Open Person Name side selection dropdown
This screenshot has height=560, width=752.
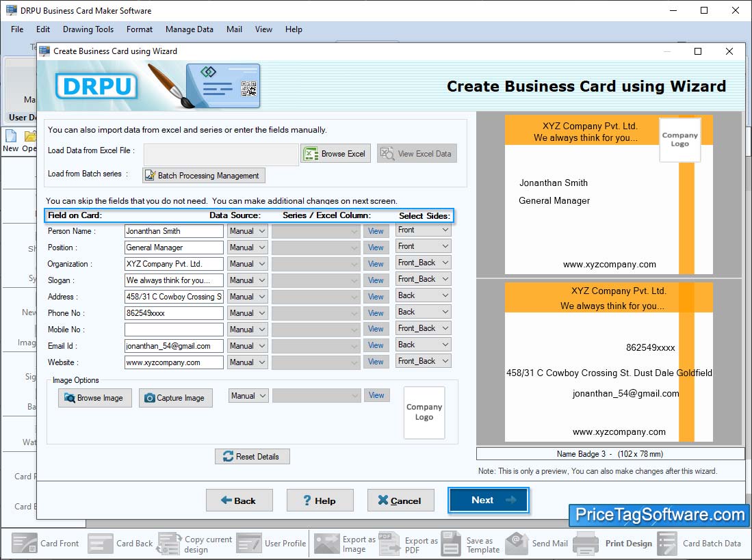[x=424, y=230]
